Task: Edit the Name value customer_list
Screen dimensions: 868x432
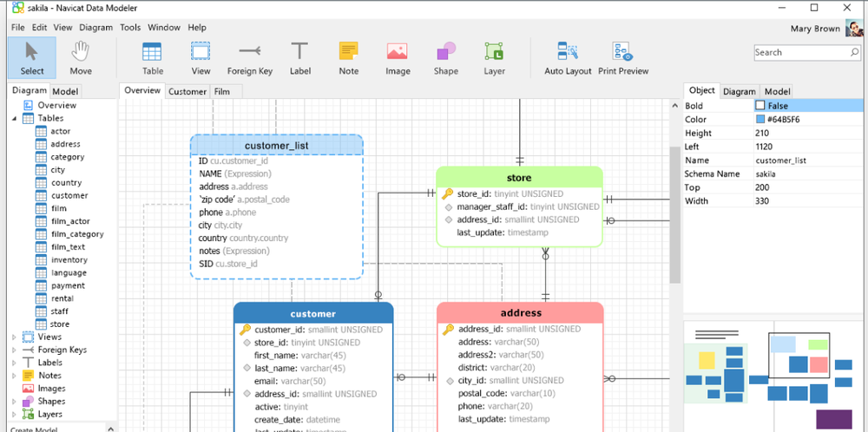Action: [x=780, y=160]
